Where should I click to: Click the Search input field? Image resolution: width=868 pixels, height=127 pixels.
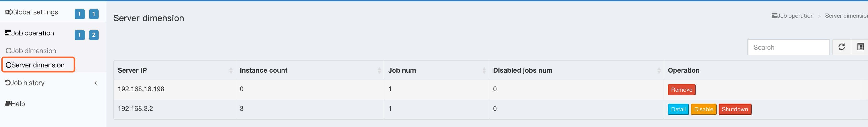[x=788, y=47]
